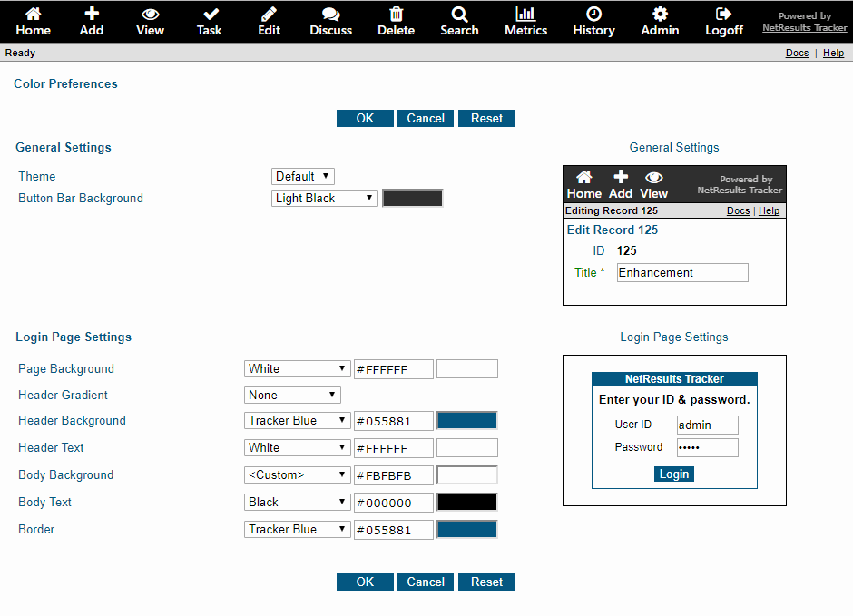Click the 'Button Bar Background' setting label
The image size is (853, 616).
[x=81, y=198]
